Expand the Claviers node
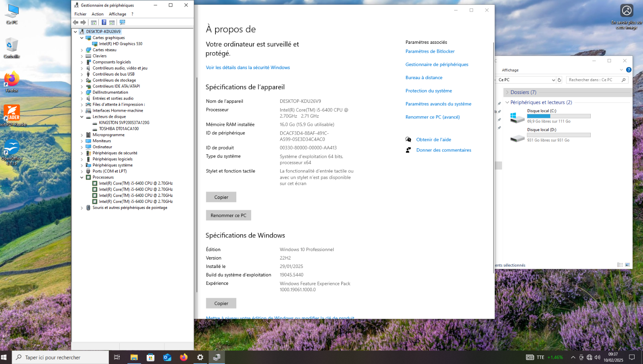This screenshot has height=364, width=643. click(82, 56)
